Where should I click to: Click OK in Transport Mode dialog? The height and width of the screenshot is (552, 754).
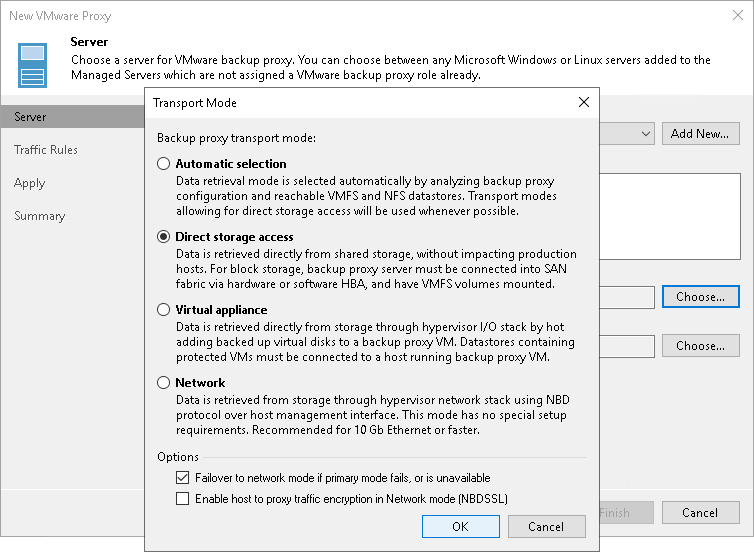click(x=461, y=527)
